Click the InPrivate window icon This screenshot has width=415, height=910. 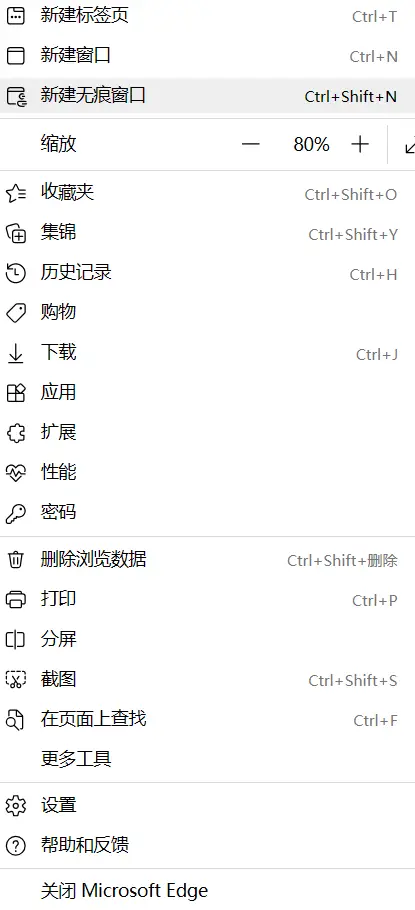pos(16,96)
